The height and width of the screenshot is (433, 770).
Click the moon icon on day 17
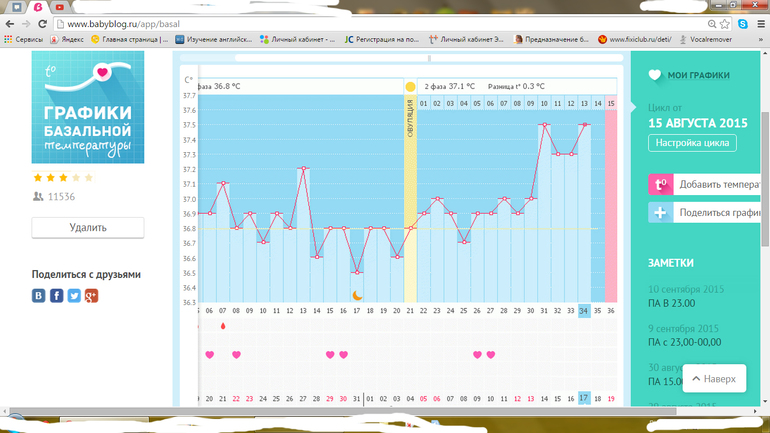(357, 295)
